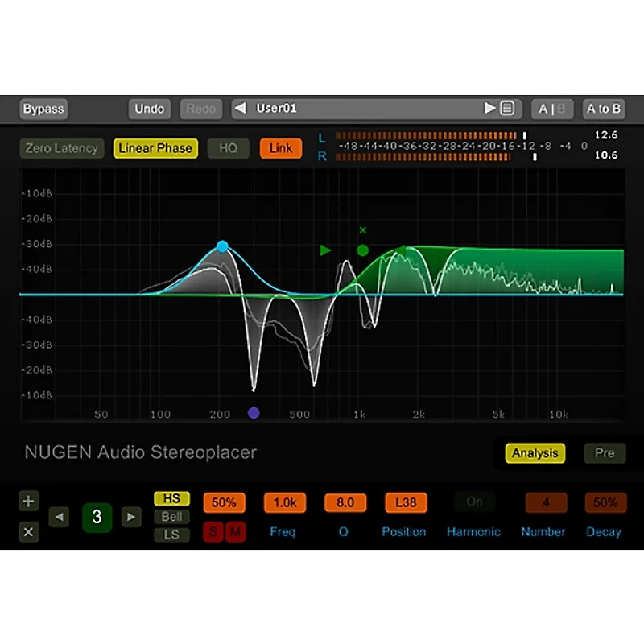Copy settings using the A to B button
The height and width of the screenshot is (644, 644).
coord(604,108)
